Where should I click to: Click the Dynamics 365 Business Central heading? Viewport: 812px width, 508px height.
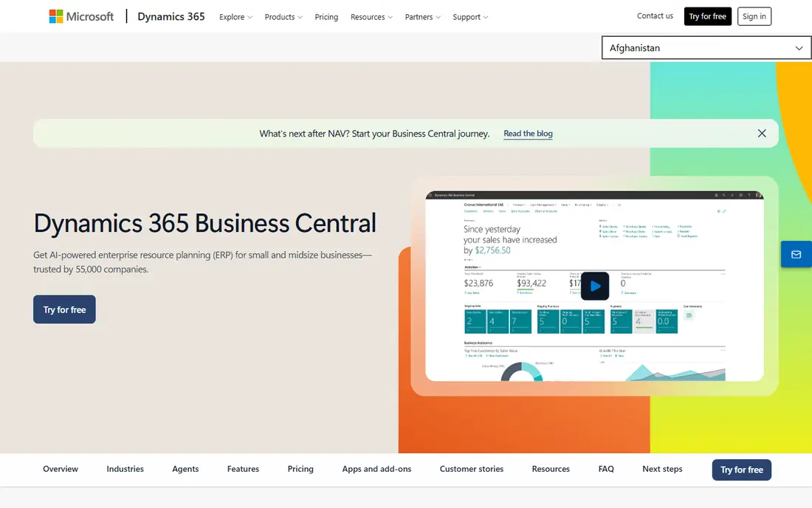(x=205, y=223)
